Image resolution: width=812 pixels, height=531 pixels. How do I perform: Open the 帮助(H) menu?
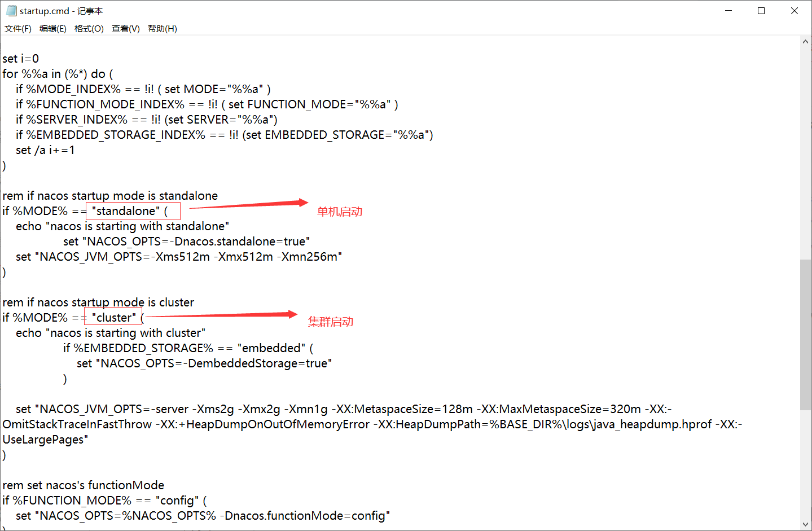[163, 29]
